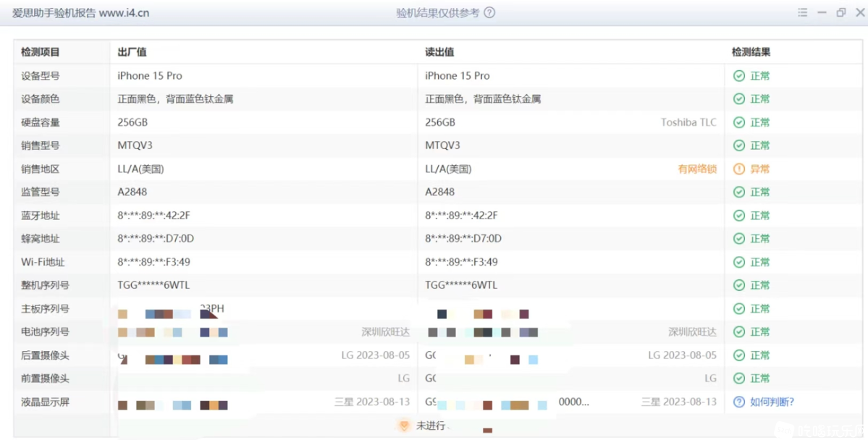Image resolution: width=868 pixels, height=440 pixels.
Task: Click the green check icon for 蓝牙地址
Action: [739, 215]
